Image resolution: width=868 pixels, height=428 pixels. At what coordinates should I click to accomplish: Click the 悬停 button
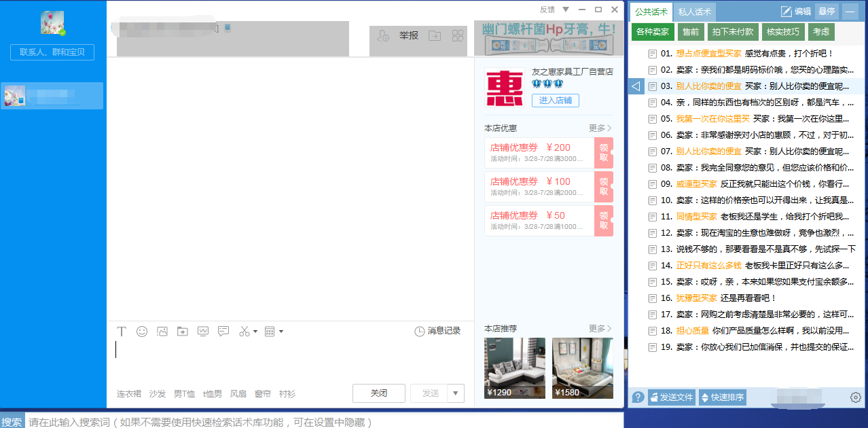(x=827, y=11)
